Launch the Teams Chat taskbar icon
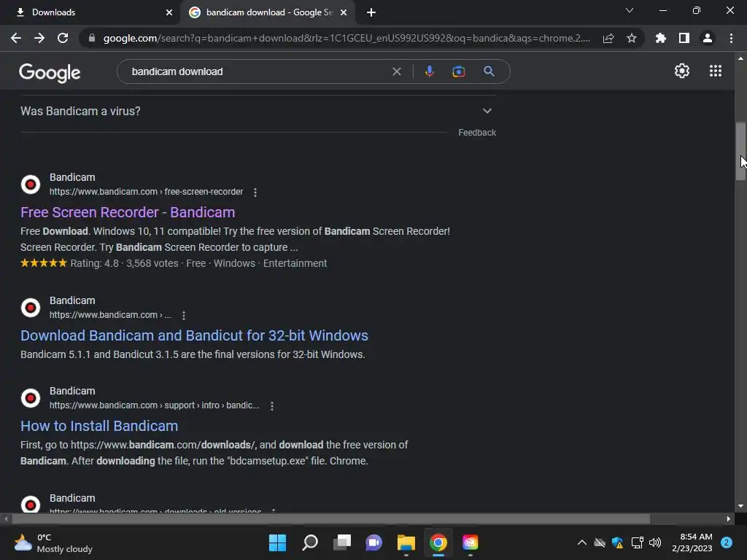This screenshot has height=560, width=747. pos(374,542)
